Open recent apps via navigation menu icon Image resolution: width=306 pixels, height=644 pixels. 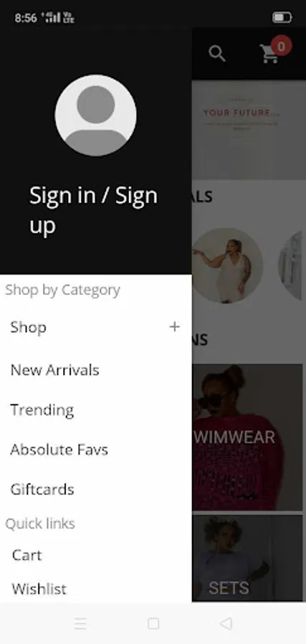pyautogui.click(x=80, y=624)
